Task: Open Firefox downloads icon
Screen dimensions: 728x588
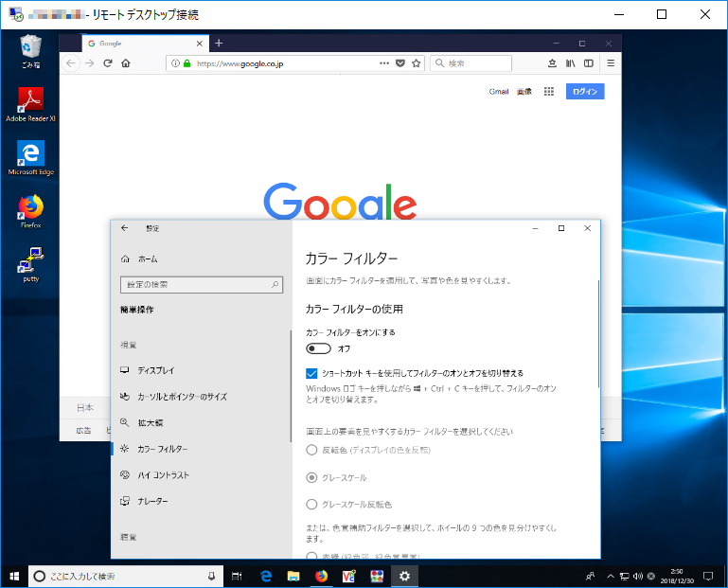Action: click(x=552, y=63)
